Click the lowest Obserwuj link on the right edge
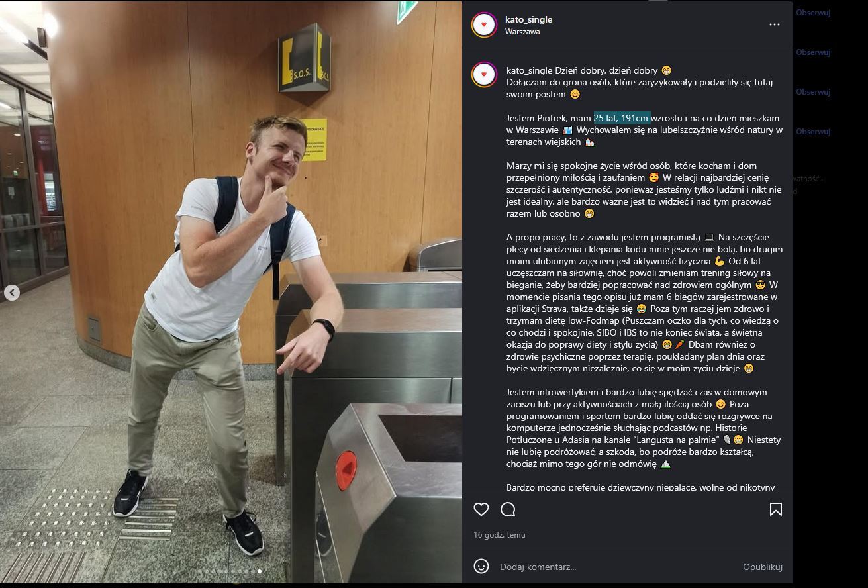This screenshot has width=868, height=588. (x=813, y=132)
